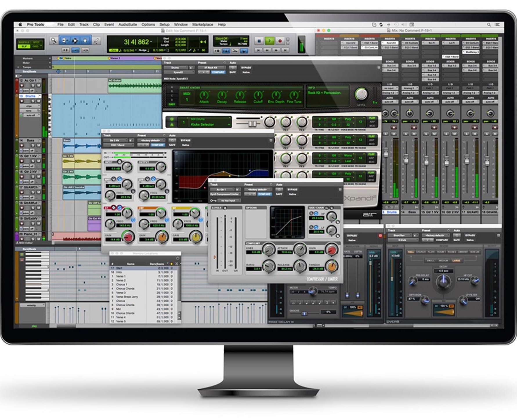
Task: Click SAFE button in D-Verb window
Action: tap(457, 240)
